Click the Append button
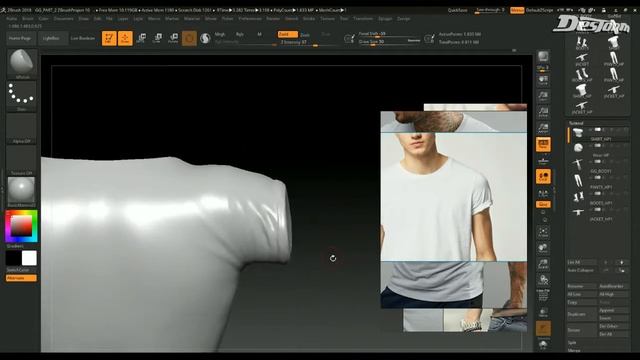 pos(613,310)
